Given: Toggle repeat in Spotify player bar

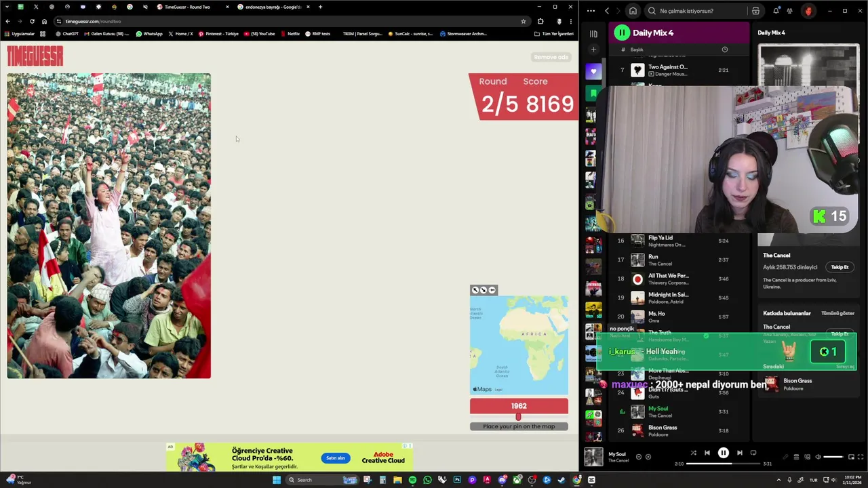Looking at the screenshot, I should point(753,453).
